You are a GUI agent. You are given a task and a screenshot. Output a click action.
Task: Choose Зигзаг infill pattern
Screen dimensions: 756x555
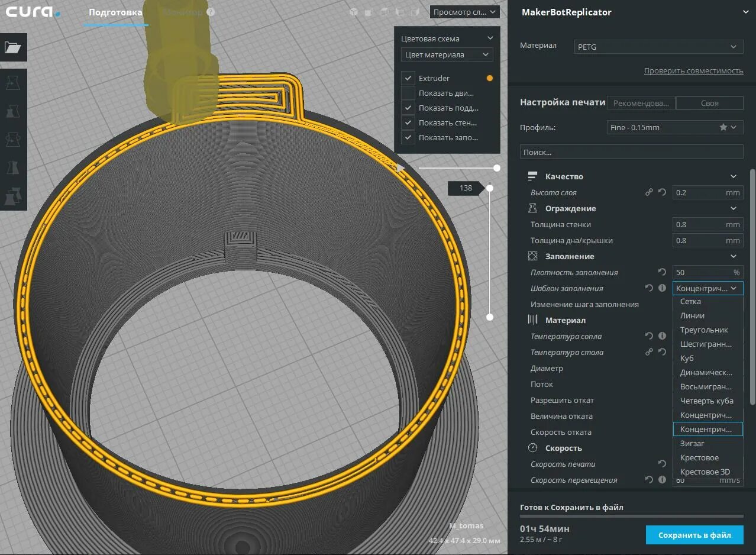point(708,443)
